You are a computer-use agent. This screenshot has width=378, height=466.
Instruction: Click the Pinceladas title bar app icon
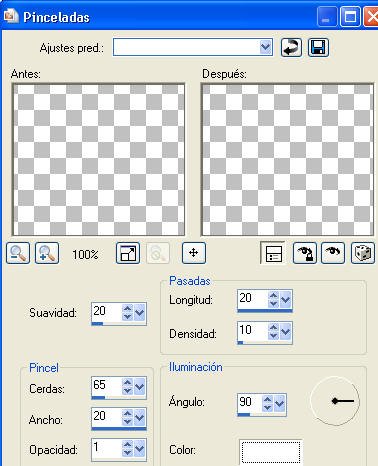pyautogui.click(x=11, y=16)
